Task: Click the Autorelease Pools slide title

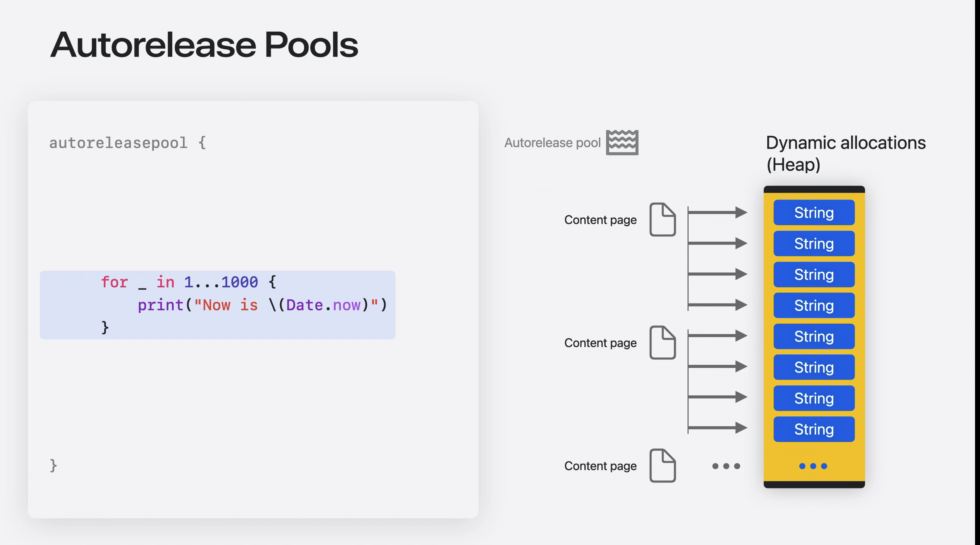Action: [x=204, y=45]
